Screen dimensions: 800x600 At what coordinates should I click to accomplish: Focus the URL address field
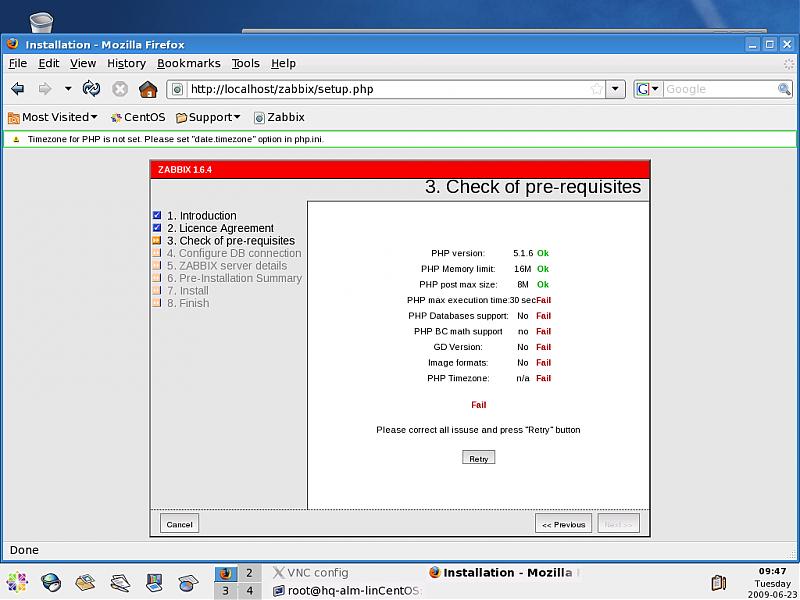tap(388, 89)
